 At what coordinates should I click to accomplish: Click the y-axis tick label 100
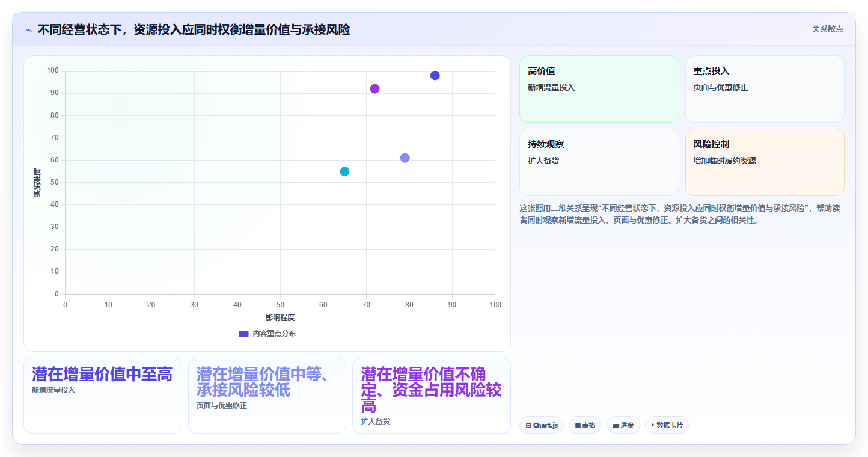point(53,71)
